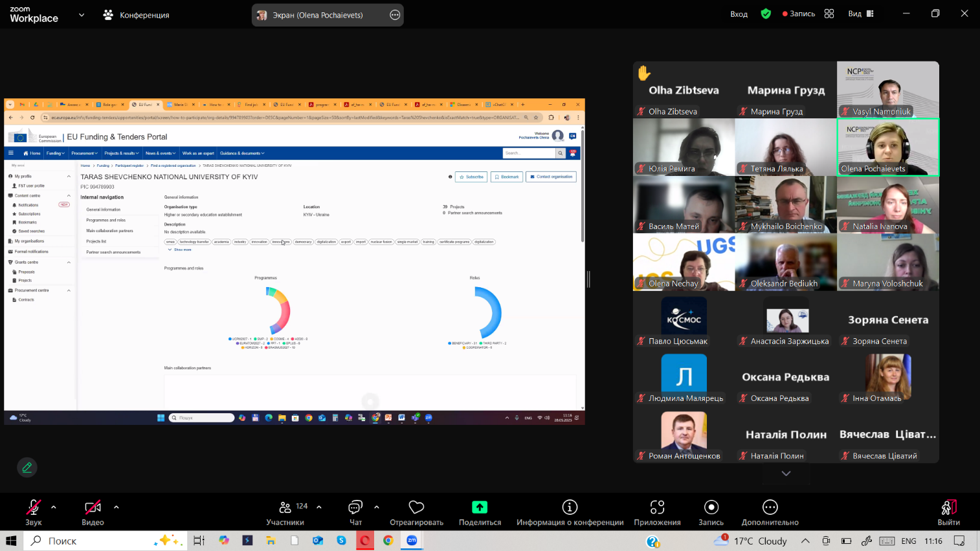This screenshot has height=551, width=980.
Task: Select Maryna Voloshchuk video tile
Action: click(x=888, y=262)
